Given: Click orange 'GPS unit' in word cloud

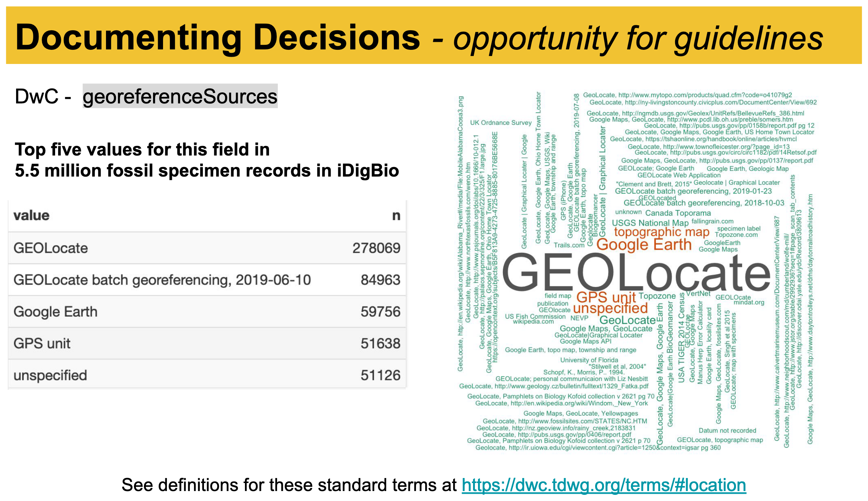Looking at the screenshot, I should (x=606, y=297).
